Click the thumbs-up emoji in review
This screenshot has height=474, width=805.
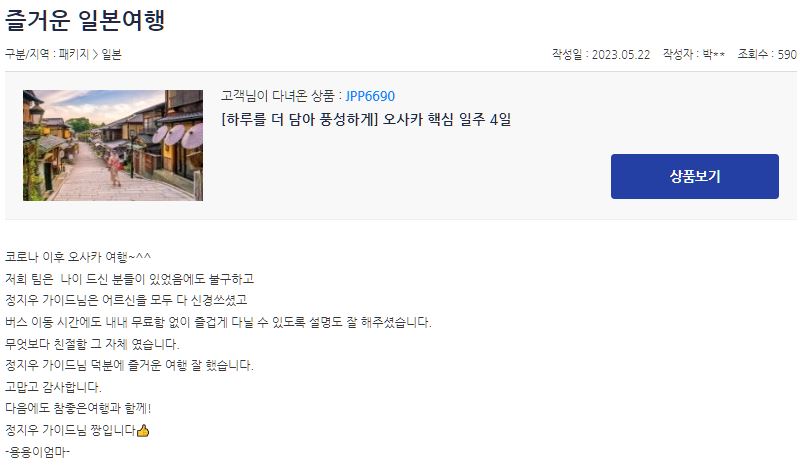[143, 430]
